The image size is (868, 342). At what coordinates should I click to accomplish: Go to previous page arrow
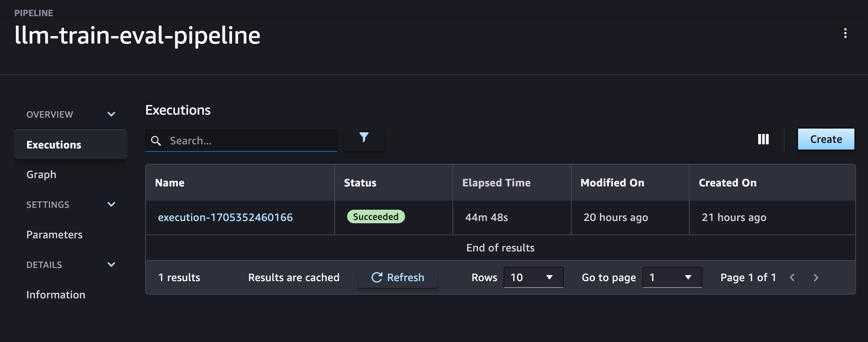pos(792,278)
